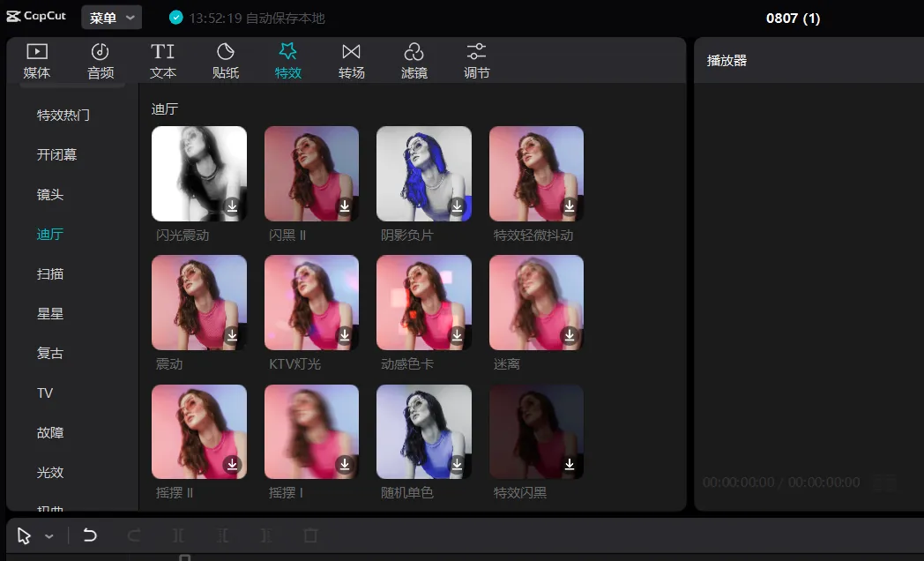Select the 迷离 effect thumbnail
924x561 pixels.
tap(536, 303)
